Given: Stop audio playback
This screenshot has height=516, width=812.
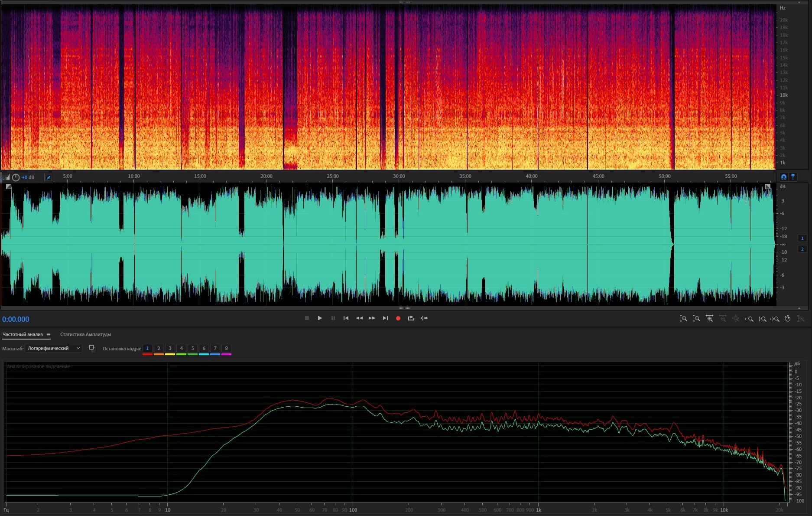Looking at the screenshot, I should click(x=307, y=318).
